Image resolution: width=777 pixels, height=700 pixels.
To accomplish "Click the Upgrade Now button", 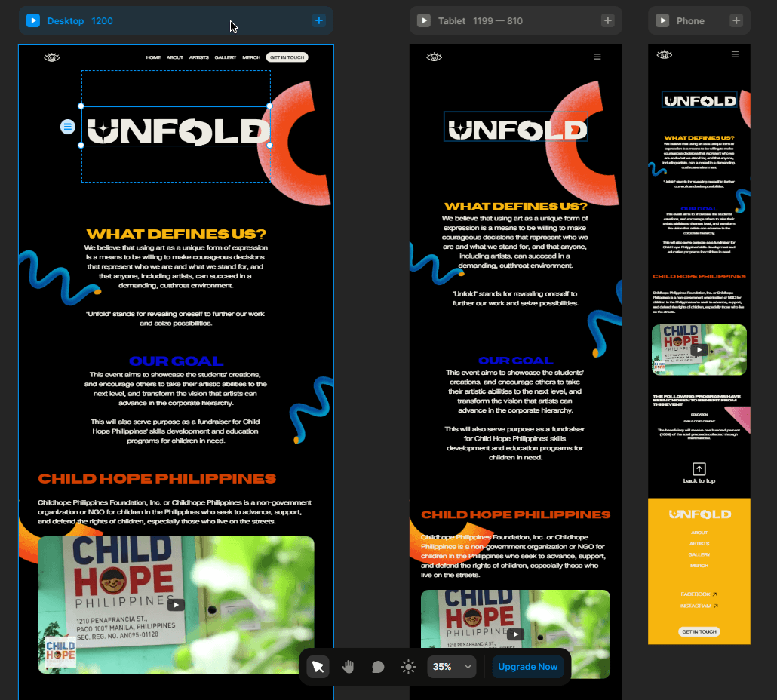I will point(528,667).
